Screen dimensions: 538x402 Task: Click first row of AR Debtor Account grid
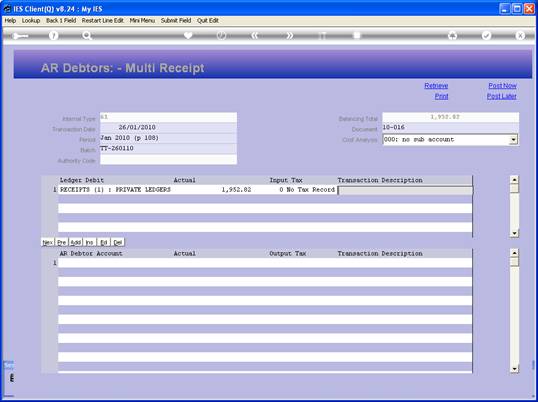point(265,263)
